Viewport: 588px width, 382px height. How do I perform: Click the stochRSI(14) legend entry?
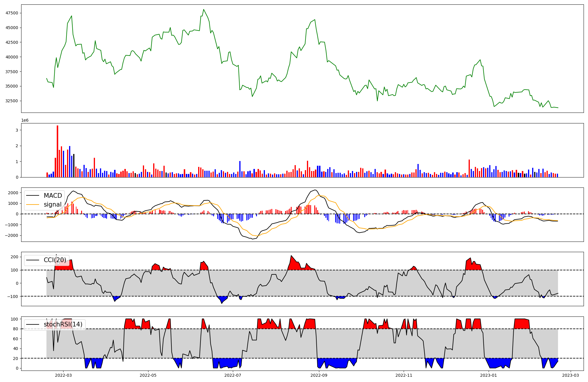63,324
